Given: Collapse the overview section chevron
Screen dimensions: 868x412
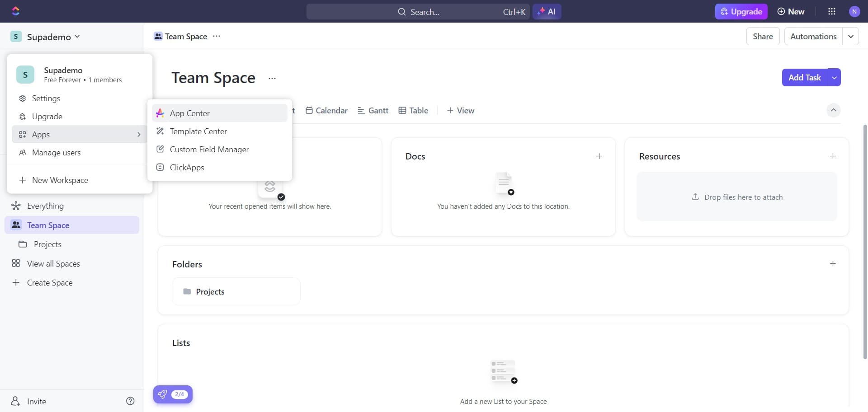Looking at the screenshot, I should pos(833,110).
